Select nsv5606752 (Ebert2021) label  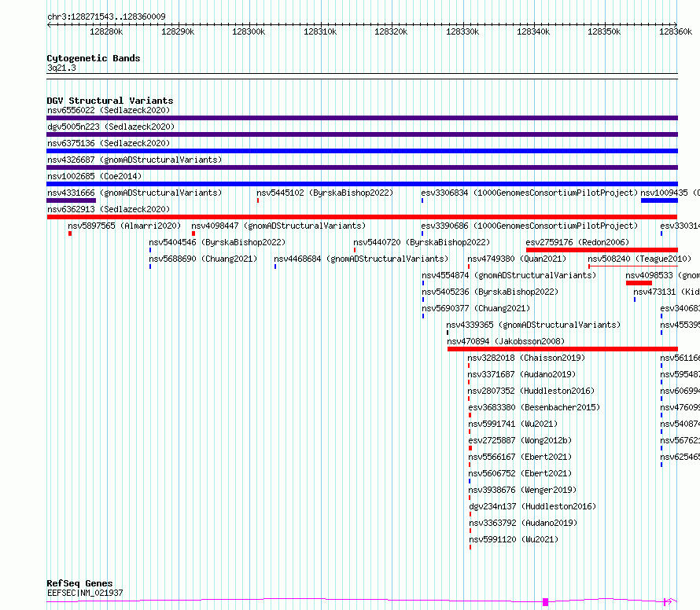coord(520,473)
